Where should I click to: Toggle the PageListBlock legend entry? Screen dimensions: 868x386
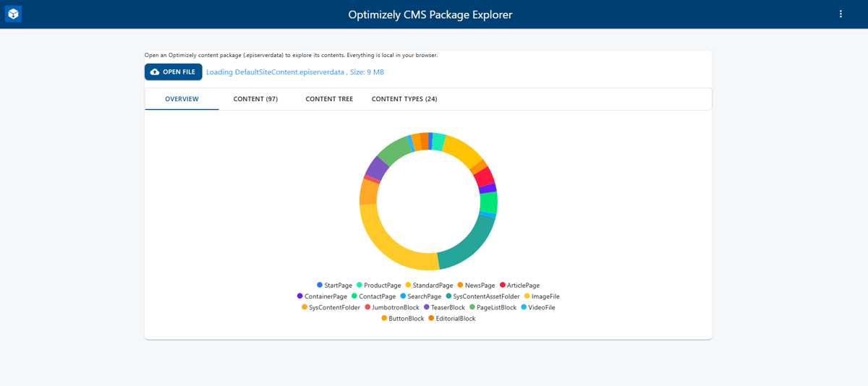tap(493, 307)
